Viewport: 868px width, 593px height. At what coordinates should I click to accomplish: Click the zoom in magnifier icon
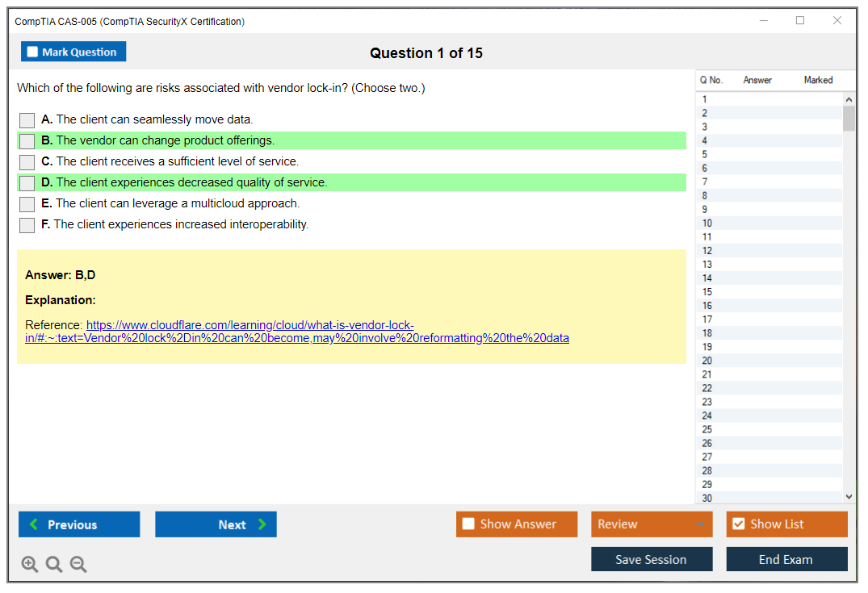(30, 564)
